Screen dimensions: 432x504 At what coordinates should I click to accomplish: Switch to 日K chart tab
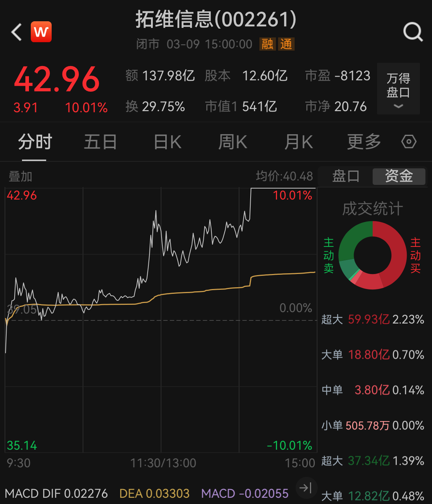pyautogui.click(x=167, y=142)
